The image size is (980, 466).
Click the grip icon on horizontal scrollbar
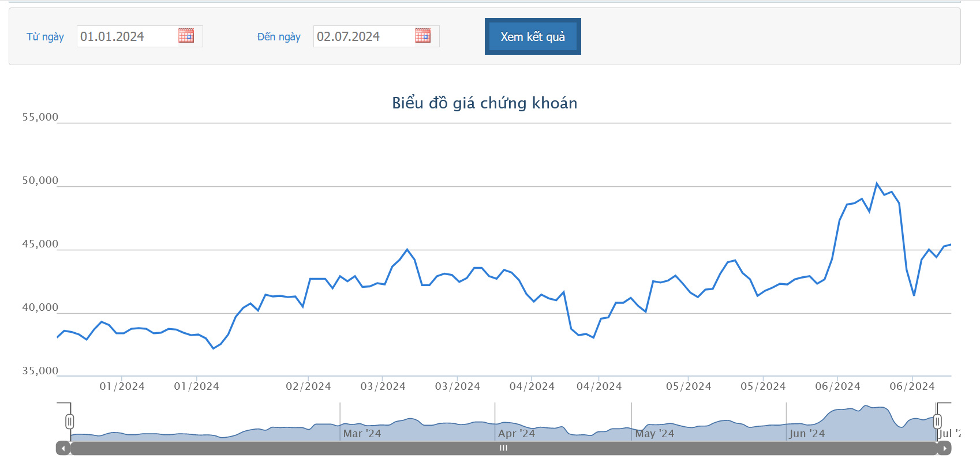(503, 448)
